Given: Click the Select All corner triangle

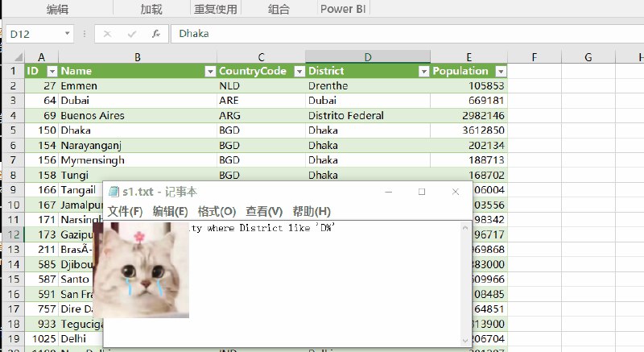Looking at the screenshot, I should [18, 56].
